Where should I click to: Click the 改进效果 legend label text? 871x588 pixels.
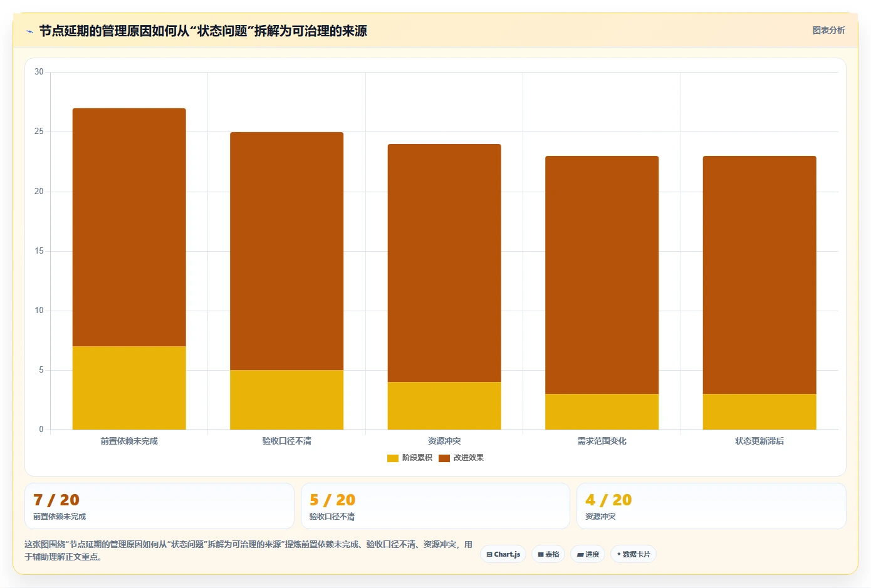pyautogui.click(x=469, y=458)
